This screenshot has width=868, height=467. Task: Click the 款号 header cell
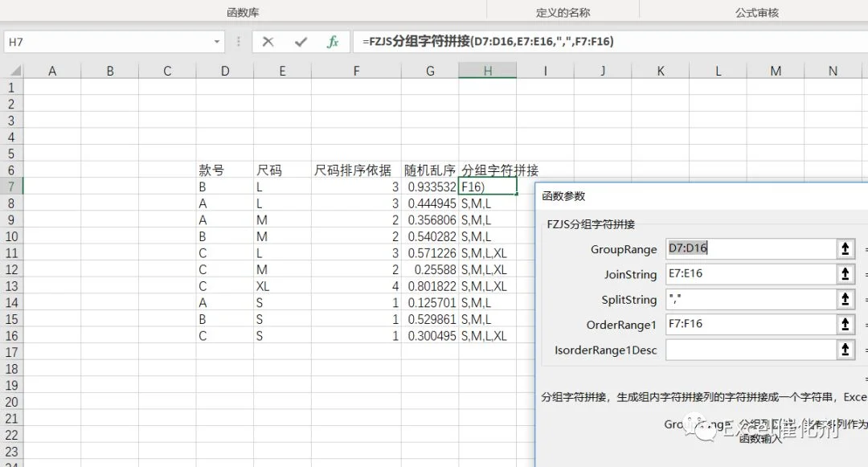point(225,170)
